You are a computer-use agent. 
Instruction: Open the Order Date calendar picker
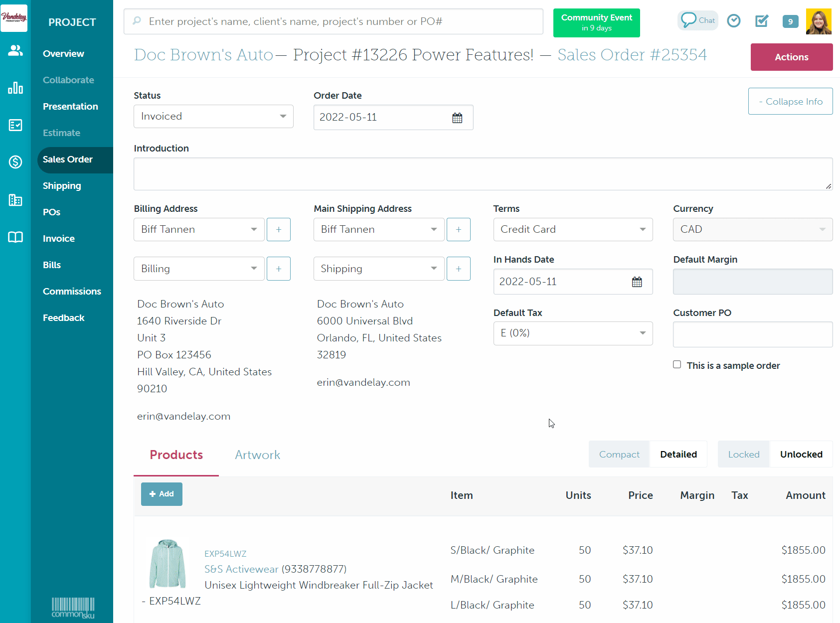click(x=457, y=118)
